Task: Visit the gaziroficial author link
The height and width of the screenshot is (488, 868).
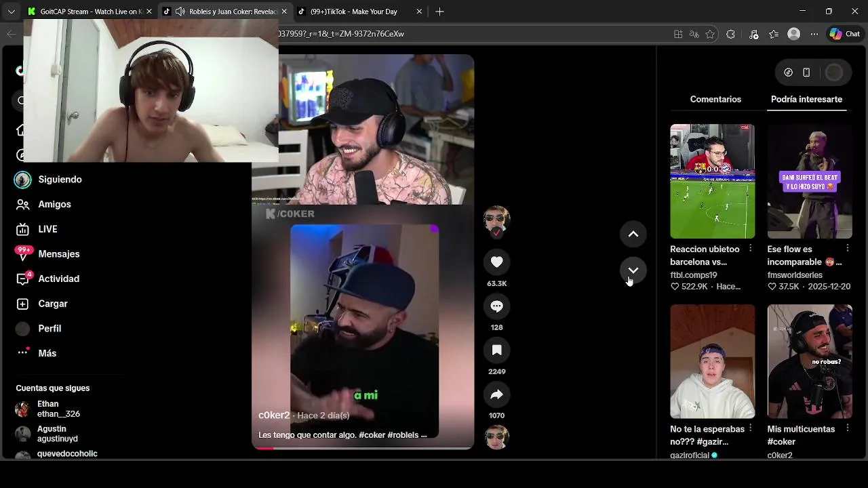Action: coord(690,455)
